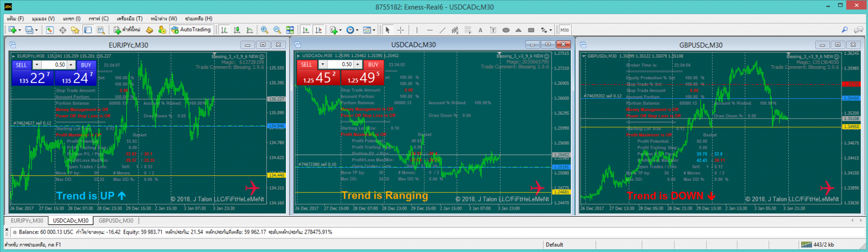Switch to the GBPUSDc,M30 chart tab
This screenshot has height=252, width=868.
click(116, 220)
